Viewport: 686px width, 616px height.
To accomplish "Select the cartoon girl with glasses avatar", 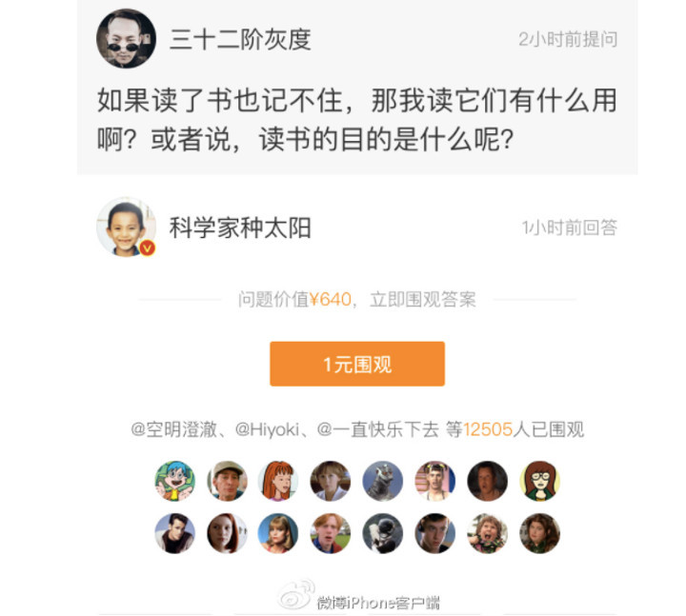I will pos(539,481).
